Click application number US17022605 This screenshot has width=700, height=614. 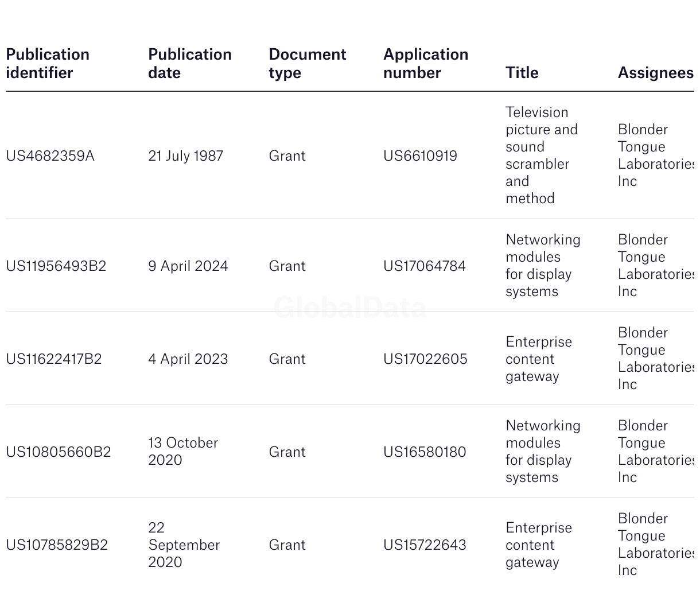(x=425, y=359)
